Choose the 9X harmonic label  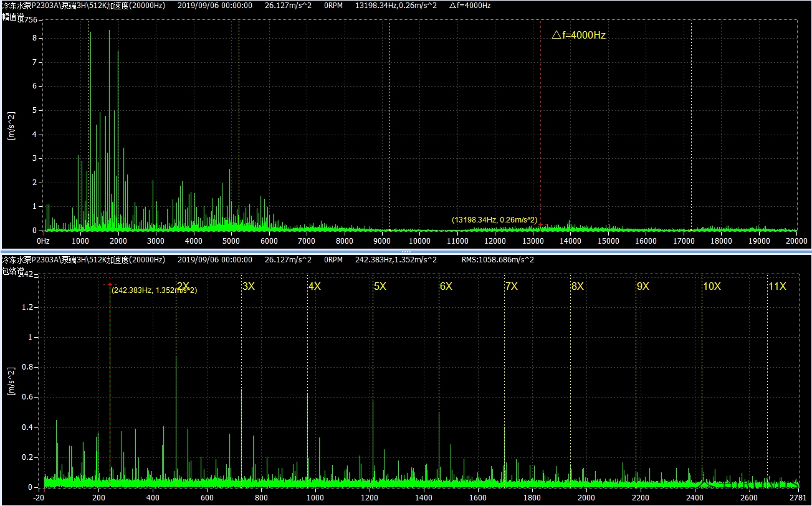(643, 287)
